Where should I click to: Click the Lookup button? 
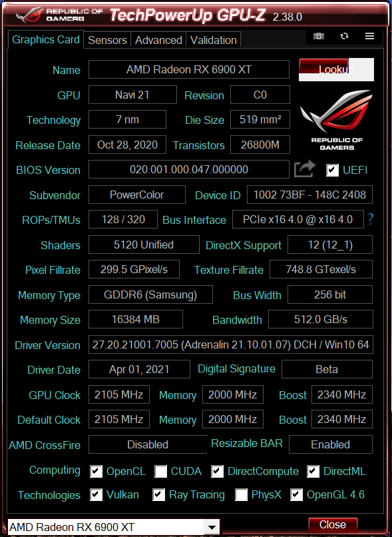pyautogui.click(x=336, y=69)
